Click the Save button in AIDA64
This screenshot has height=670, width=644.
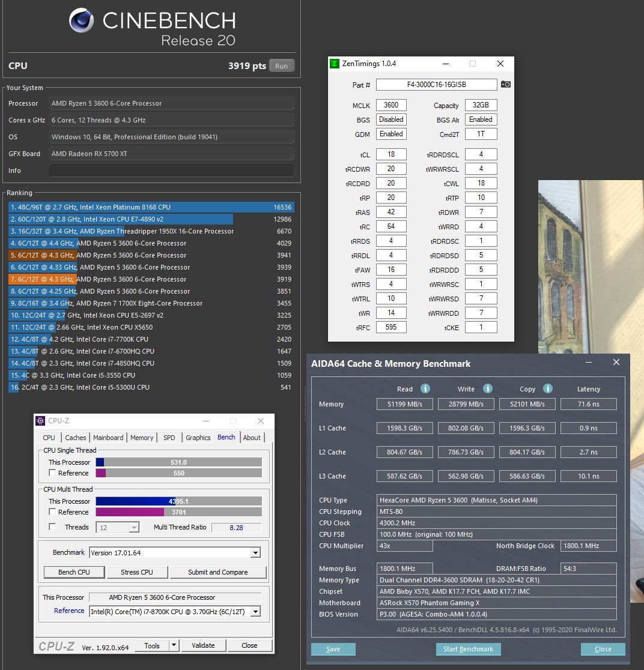point(333,649)
